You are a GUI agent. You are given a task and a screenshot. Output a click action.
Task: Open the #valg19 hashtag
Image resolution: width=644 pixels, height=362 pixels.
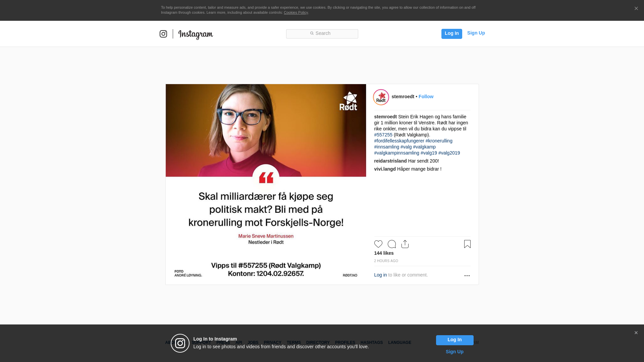[x=429, y=153]
